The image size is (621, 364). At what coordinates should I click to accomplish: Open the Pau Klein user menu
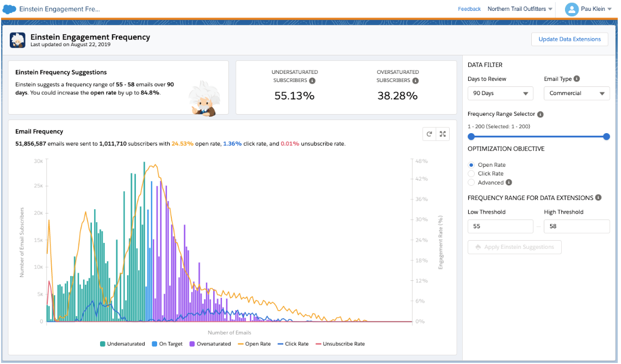(x=590, y=9)
